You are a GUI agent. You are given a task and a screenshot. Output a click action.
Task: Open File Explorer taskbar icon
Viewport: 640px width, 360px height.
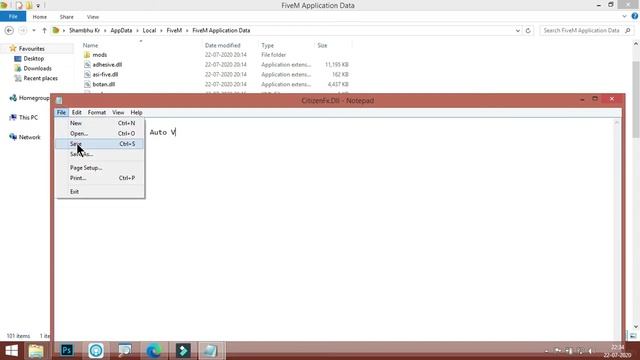(36, 351)
